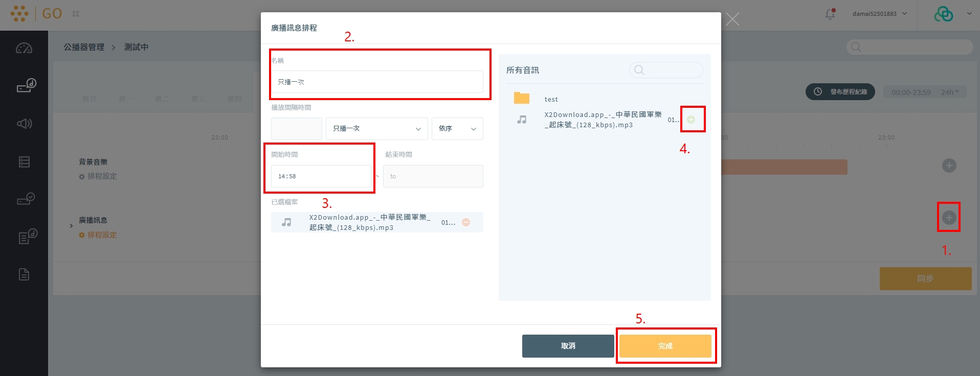
Task: Click the search box in 所有音訊 panel
Action: click(x=666, y=70)
